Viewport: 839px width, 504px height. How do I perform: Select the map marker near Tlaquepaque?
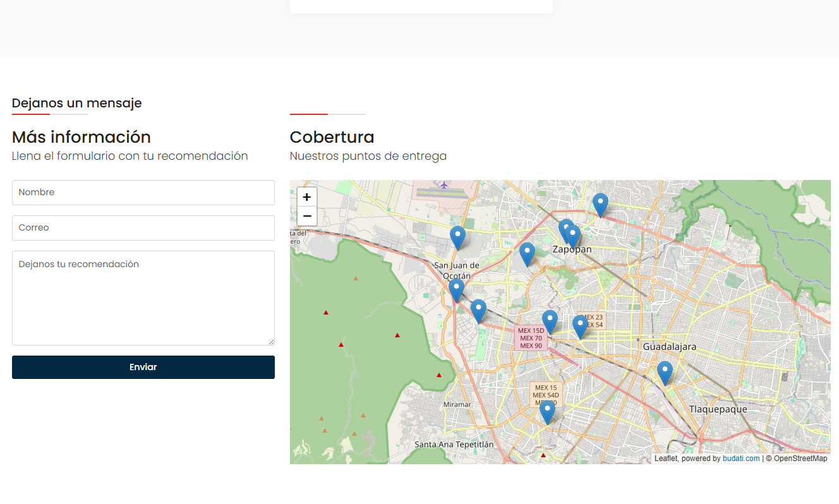point(664,373)
